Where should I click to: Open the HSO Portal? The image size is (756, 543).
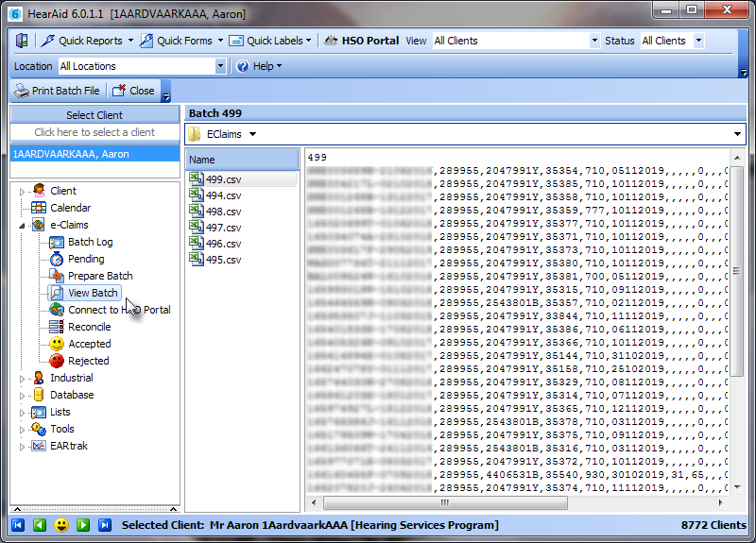pos(361,41)
